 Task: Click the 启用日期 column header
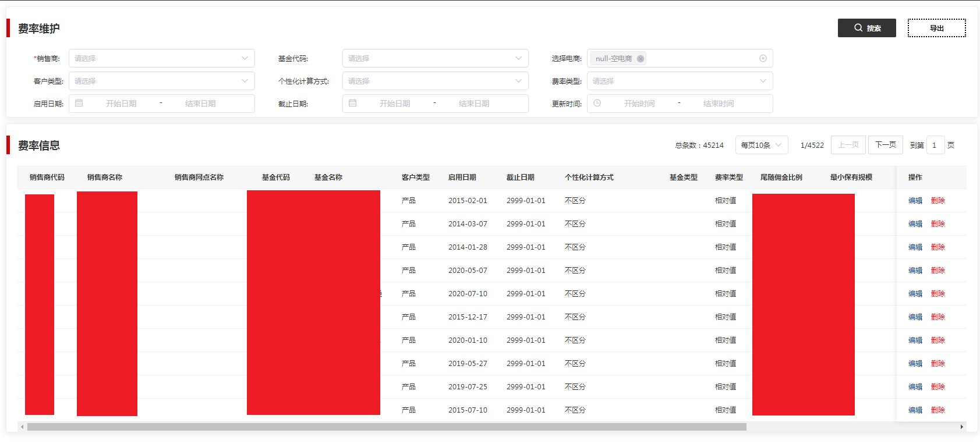pyautogui.click(x=462, y=177)
